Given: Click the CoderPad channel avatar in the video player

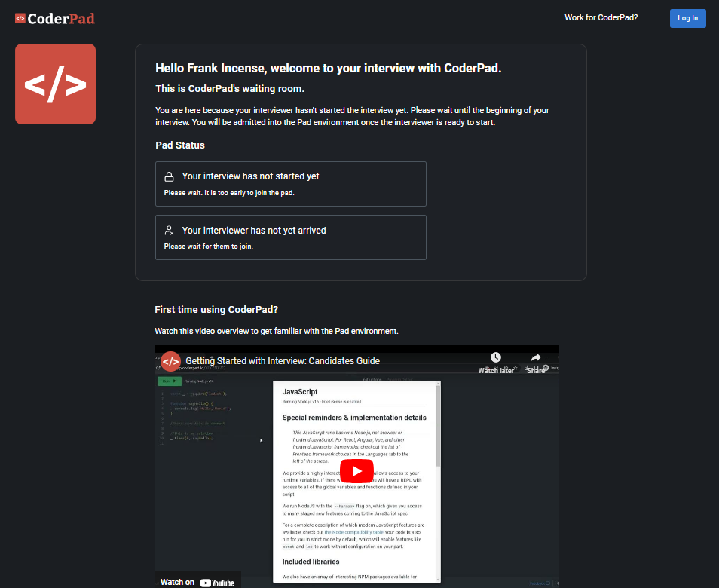Looking at the screenshot, I should tap(170, 360).
